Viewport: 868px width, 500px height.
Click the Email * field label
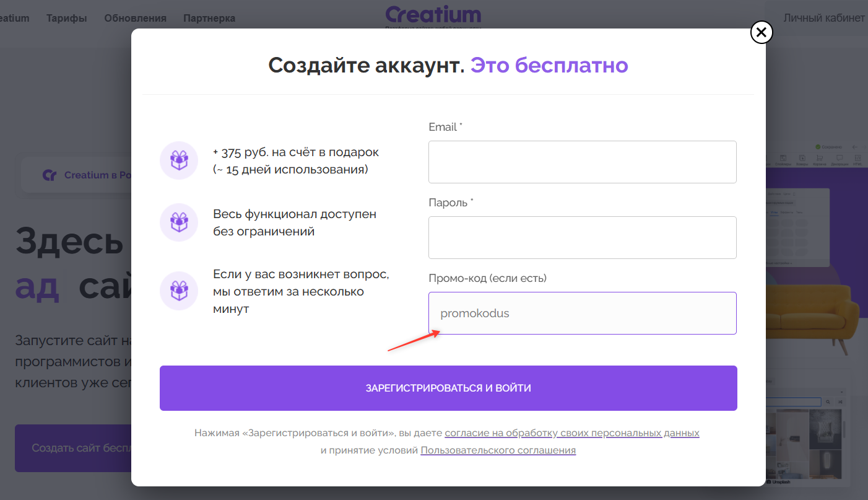coord(445,127)
